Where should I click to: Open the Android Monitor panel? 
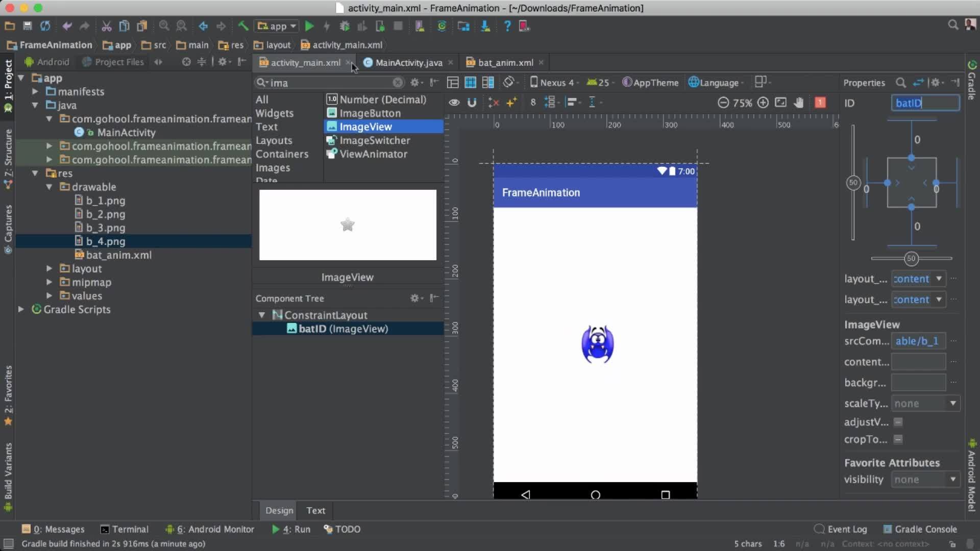(x=215, y=529)
